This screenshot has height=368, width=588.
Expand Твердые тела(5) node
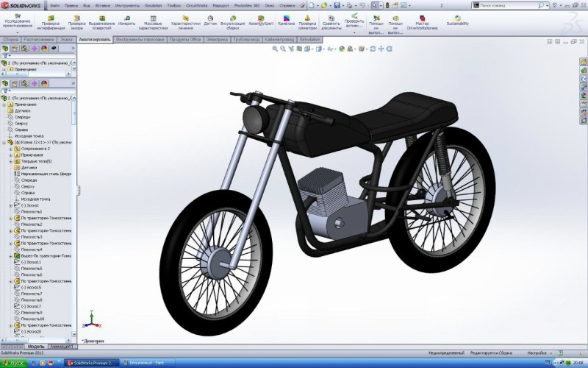coord(10,161)
